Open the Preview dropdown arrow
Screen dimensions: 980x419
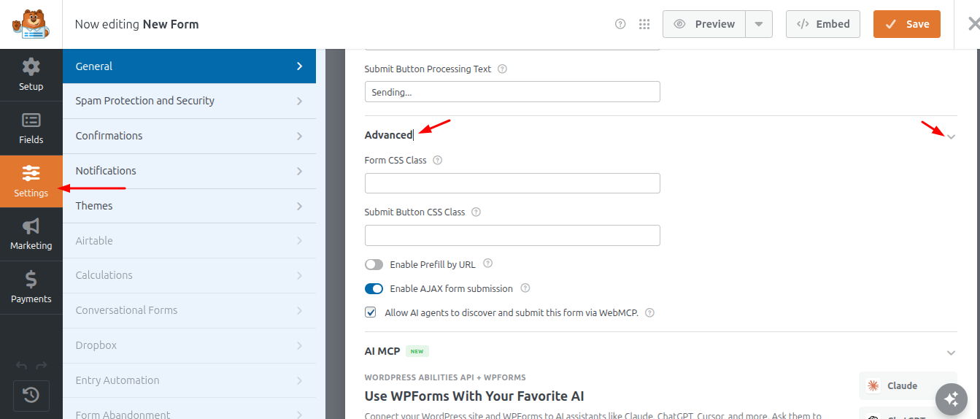[759, 24]
